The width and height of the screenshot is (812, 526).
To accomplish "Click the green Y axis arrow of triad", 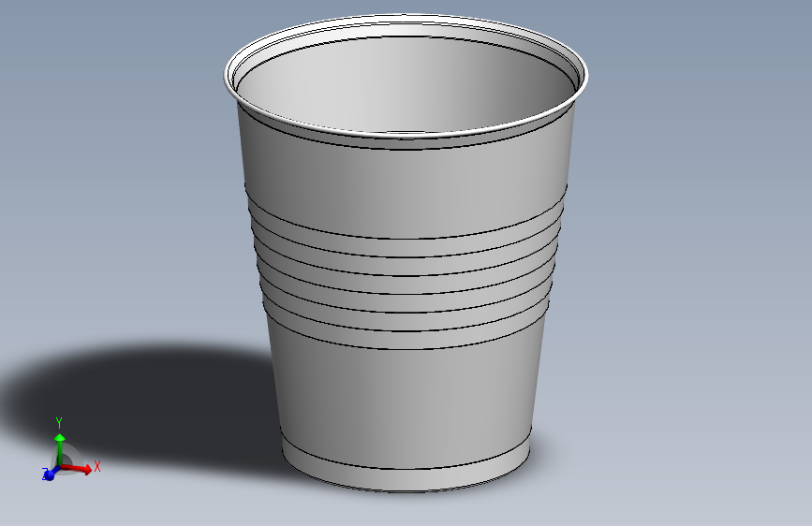I will 60,449.
